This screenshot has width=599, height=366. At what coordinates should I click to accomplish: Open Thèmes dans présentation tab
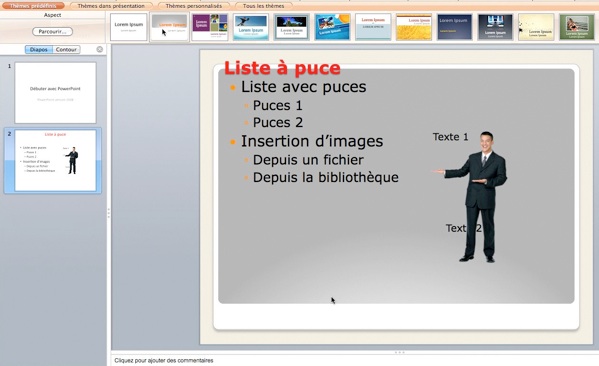coord(111,6)
